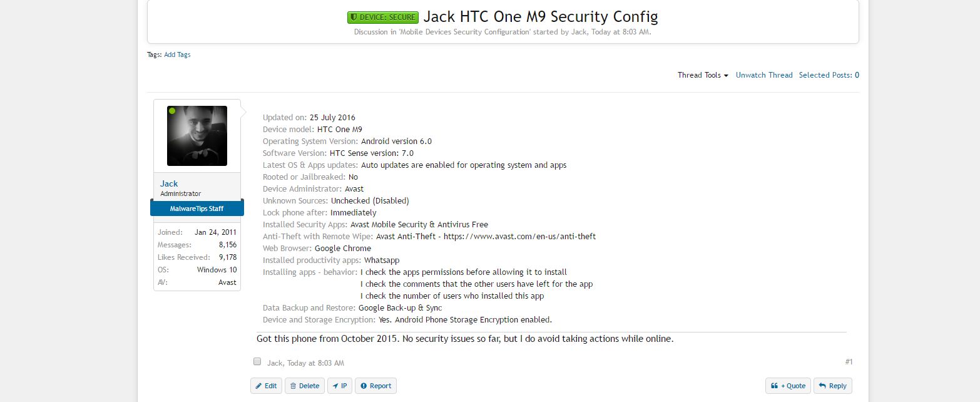Screen dimensions: 980x402
Task: Click the Edit pencil icon button
Action: [x=266, y=386]
